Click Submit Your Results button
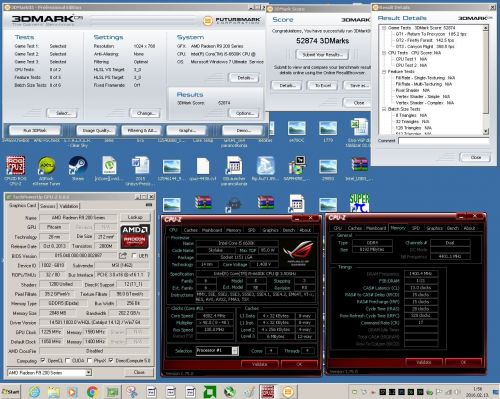Viewport: 500px width, 399px height. 322,55
